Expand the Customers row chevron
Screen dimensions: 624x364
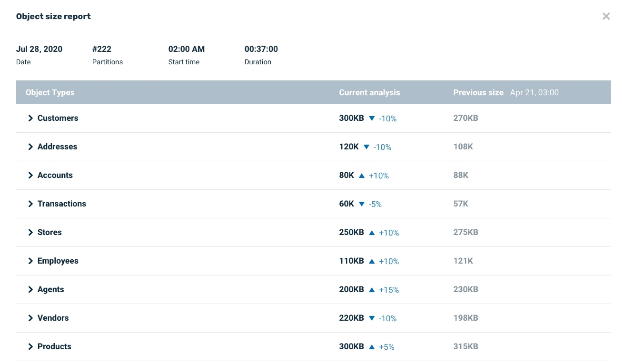[30, 118]
